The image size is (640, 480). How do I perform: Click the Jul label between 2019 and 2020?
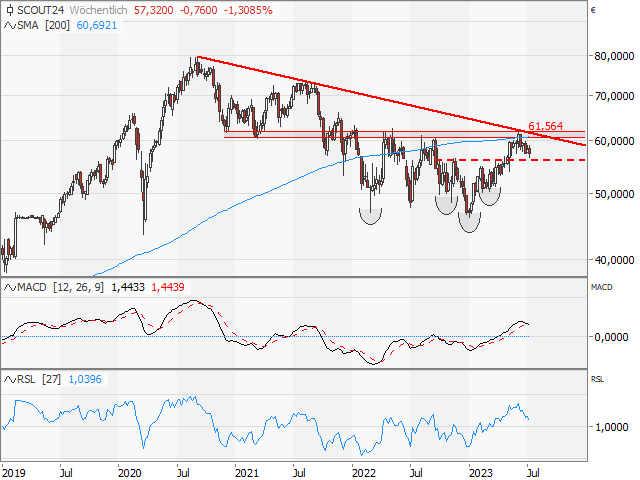click(66, 473)
